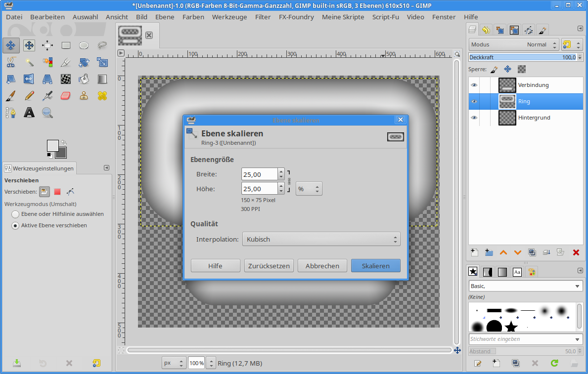
Task: Select the Text tool
Action: click(x=29, y=113)
